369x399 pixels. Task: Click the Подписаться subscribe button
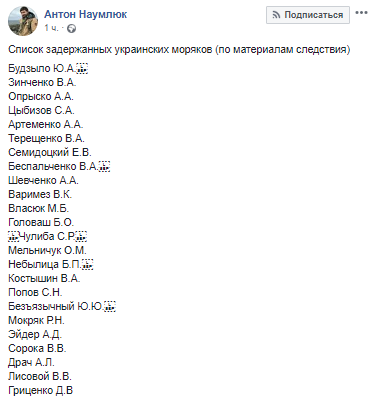[x=308, y=15]
